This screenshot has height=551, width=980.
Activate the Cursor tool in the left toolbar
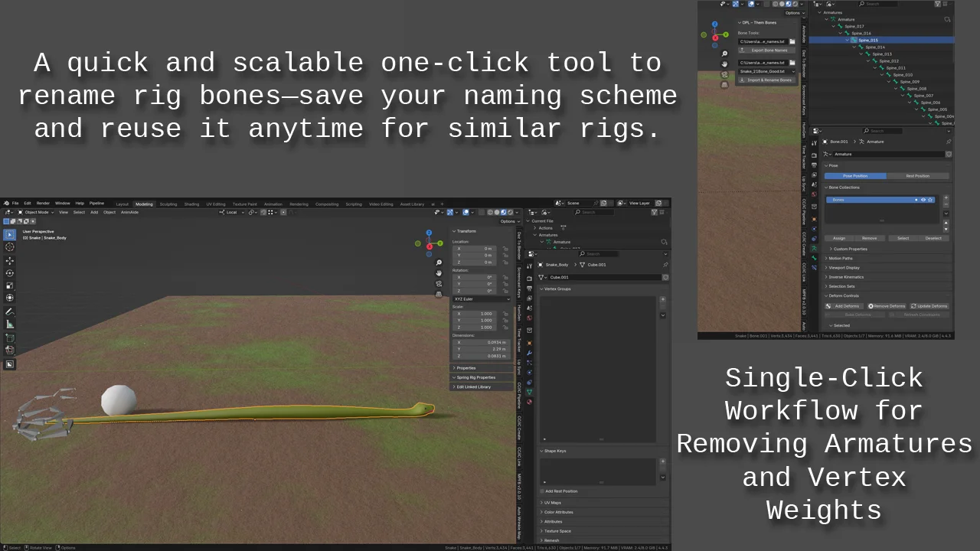10,247
